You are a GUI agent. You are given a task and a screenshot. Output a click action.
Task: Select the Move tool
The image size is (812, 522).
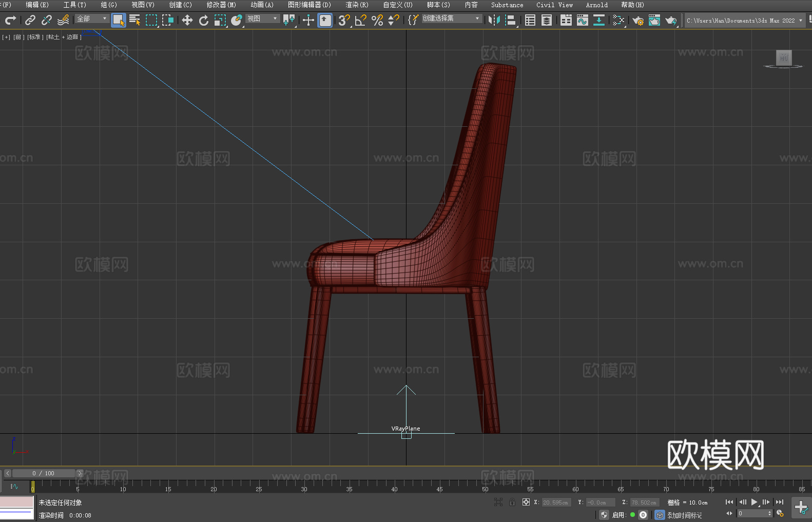187,20
